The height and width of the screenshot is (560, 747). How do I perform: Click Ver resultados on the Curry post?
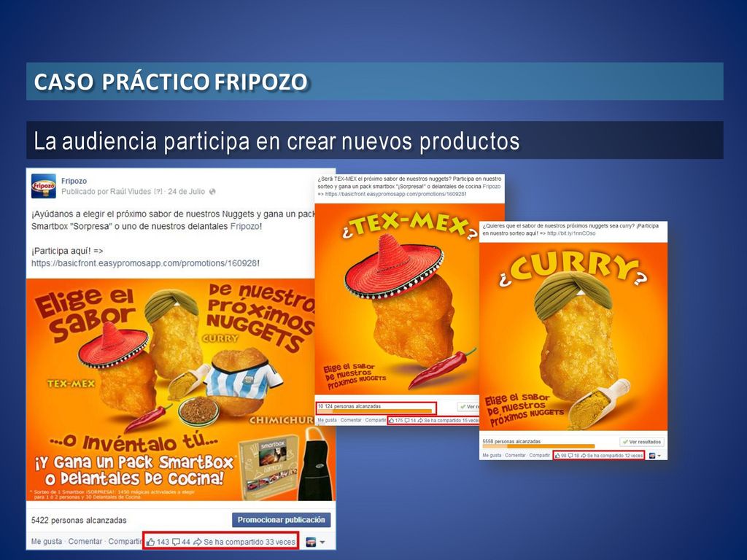pos(642,442)
